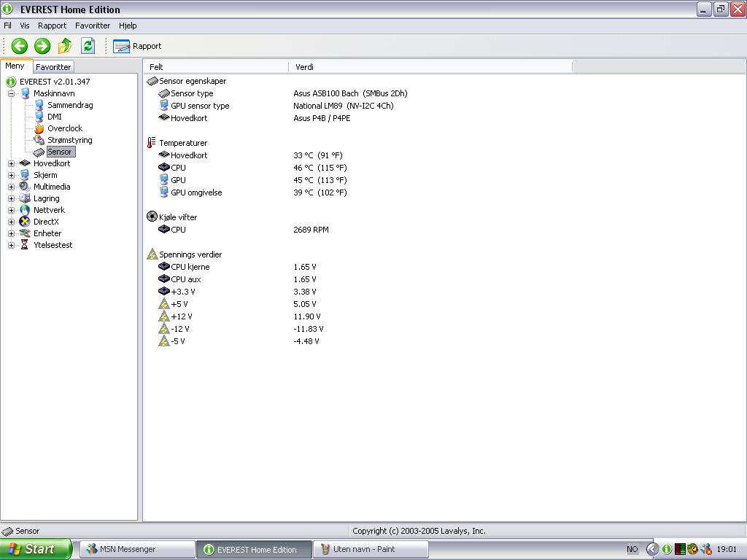Click the Overclock flame icon
747x560 pixels.
click(x=39, y=128)
